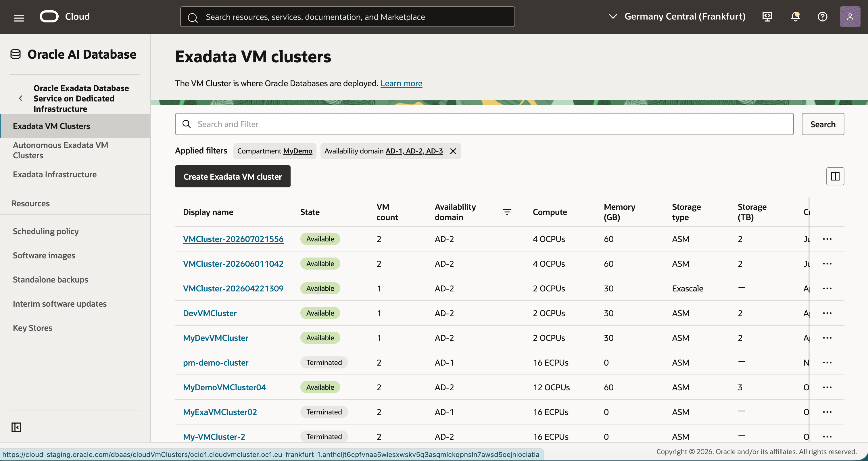Click the Search and Filter magnifier icon
Screen dimensions: 868x461
[186, 124]
